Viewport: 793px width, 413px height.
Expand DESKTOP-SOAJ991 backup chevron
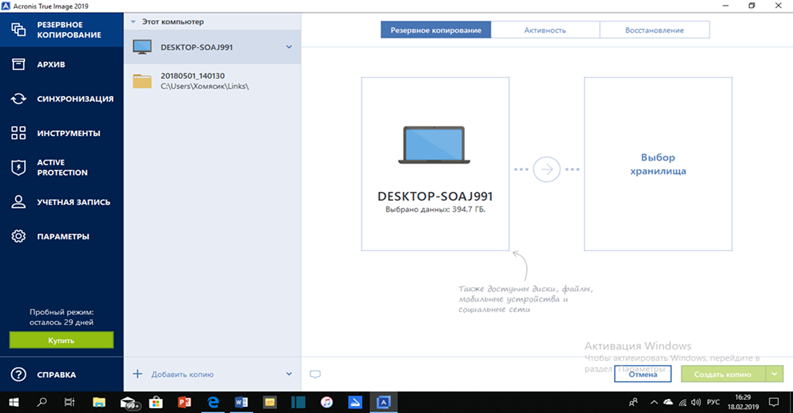pyautogui.click(x=289, y=47)
